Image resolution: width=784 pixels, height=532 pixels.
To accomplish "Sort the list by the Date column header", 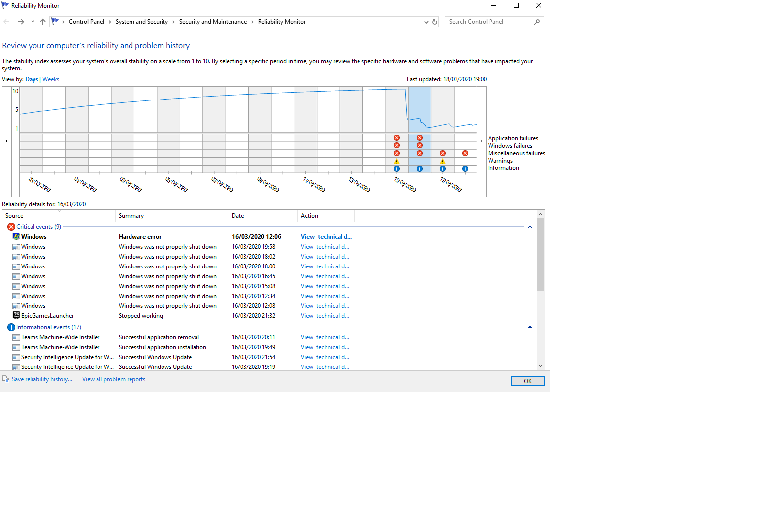I will click(263, 216).
